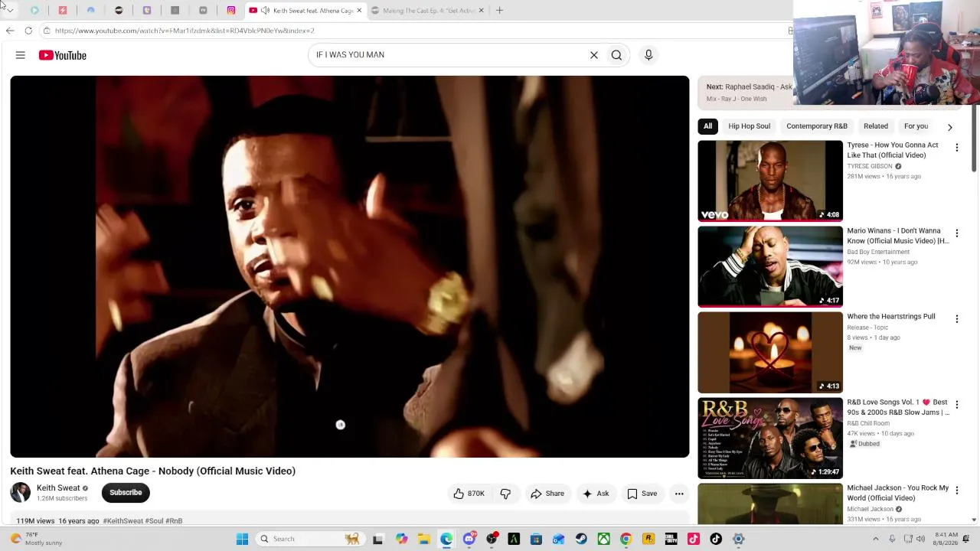Image resolution: width=980 pixels, height=551 pixels.
Task: Select the Hip Hop Soul chip
Action: pos(750,126)
